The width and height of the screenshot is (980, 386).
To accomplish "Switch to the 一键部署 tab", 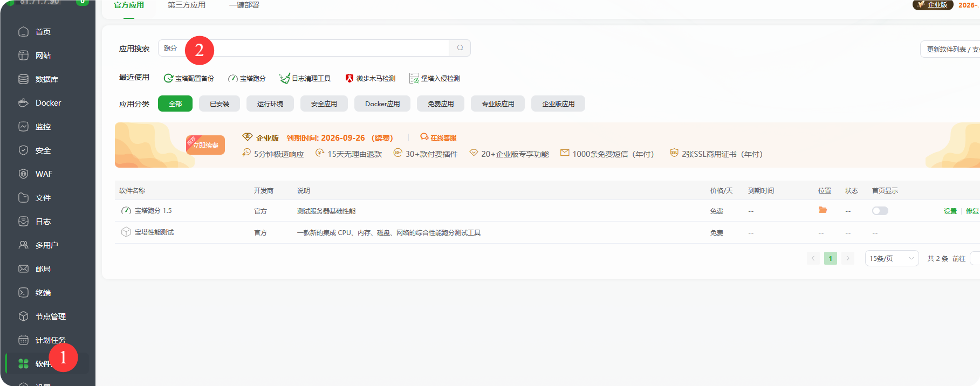I will tap(244, 5).
